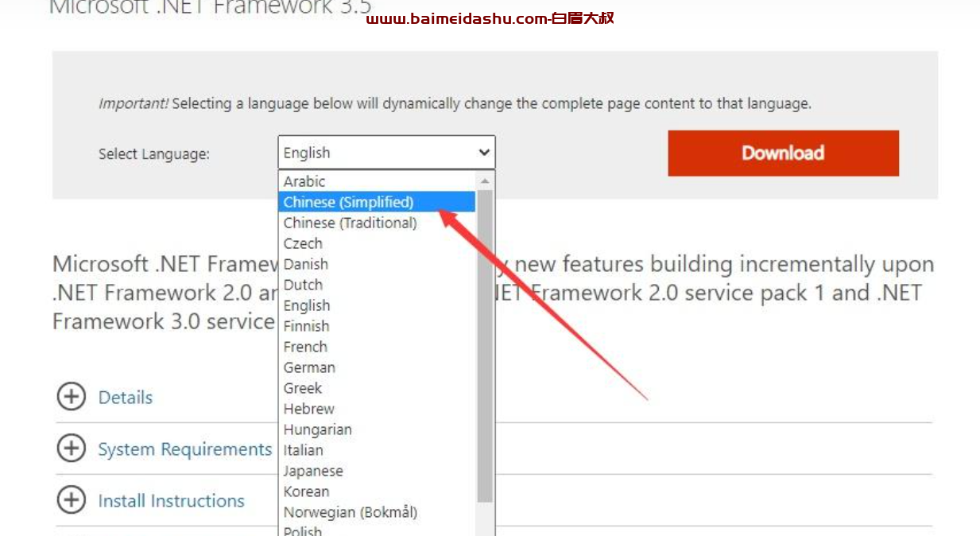
Task: Select Greek in the dropdown list
Action: click(378, 388)
